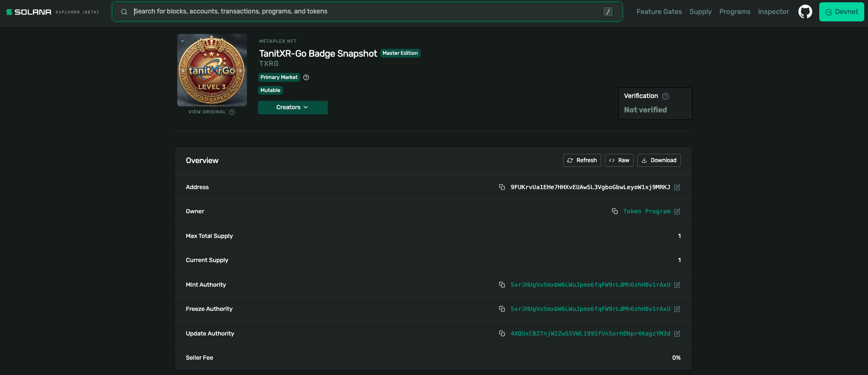
Task: Click the search magnifier icon
Action: [x=124, y=12]
